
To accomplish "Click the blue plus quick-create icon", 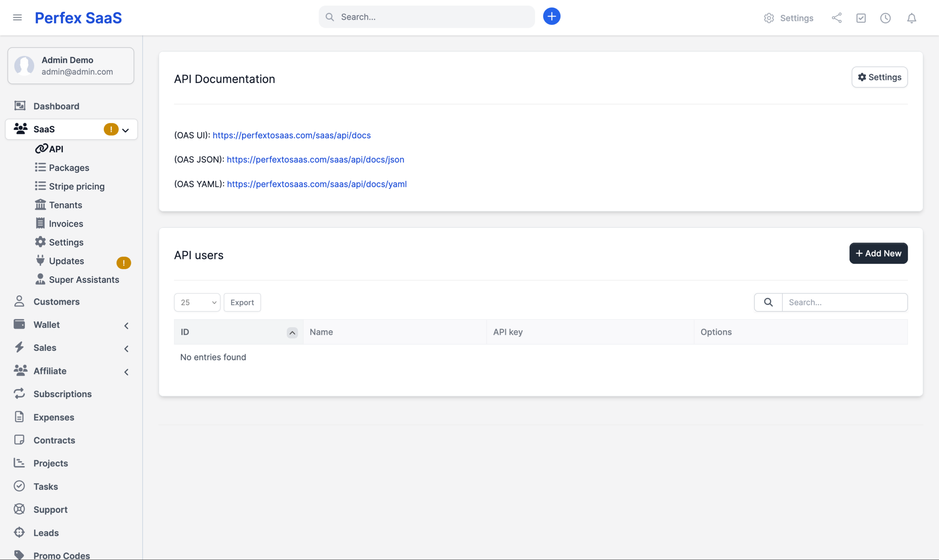I will (551, 17).
